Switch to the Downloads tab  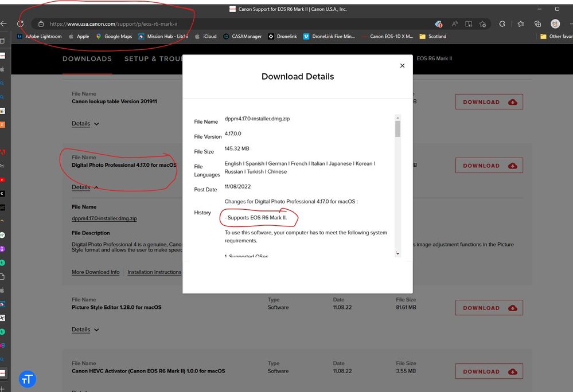87,59
